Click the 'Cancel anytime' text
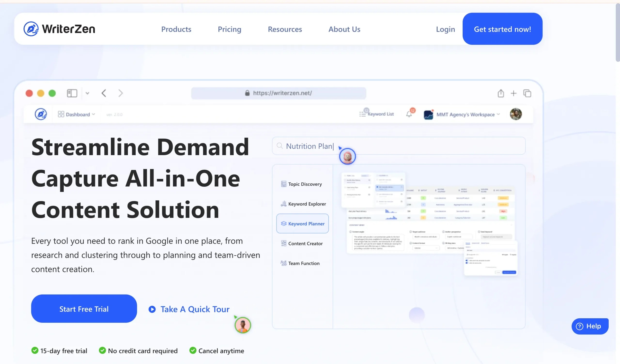 point(221,350)
